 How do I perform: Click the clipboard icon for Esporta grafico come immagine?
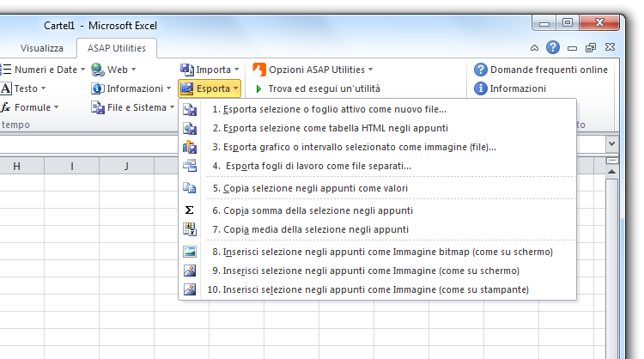point(190,147)
